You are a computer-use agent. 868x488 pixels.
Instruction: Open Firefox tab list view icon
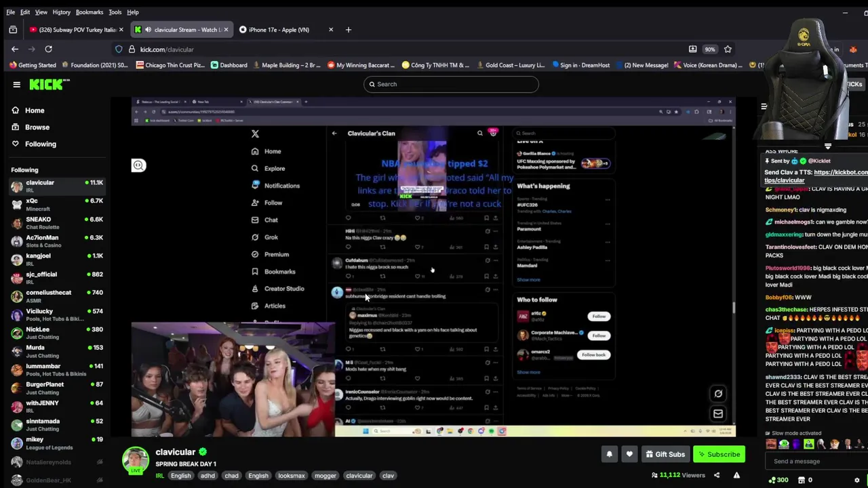point(13,30)
